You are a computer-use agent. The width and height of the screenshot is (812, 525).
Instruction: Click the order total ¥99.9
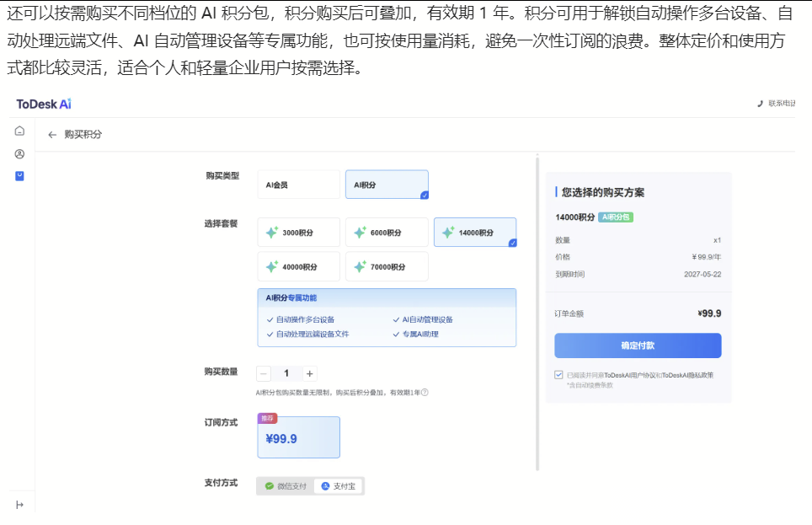pyautogui.click(x=709, y=313)
